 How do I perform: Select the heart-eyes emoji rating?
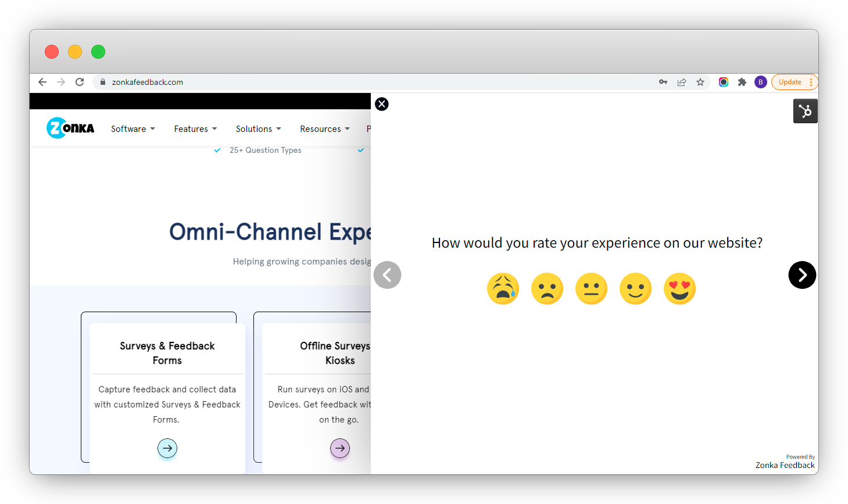coord(679,288)
